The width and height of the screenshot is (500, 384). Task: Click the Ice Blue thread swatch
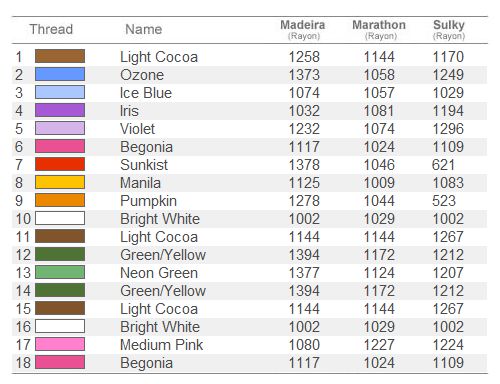[60, 92]
